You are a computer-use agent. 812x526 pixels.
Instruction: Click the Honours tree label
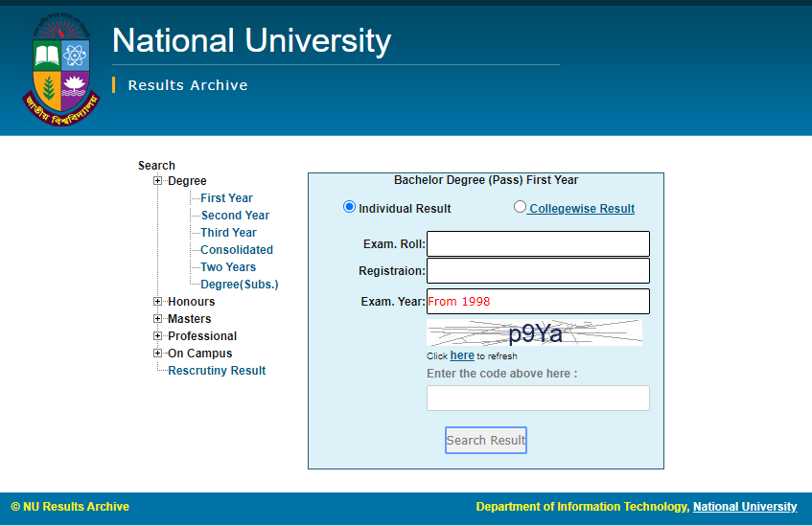(x=191, y=302)
